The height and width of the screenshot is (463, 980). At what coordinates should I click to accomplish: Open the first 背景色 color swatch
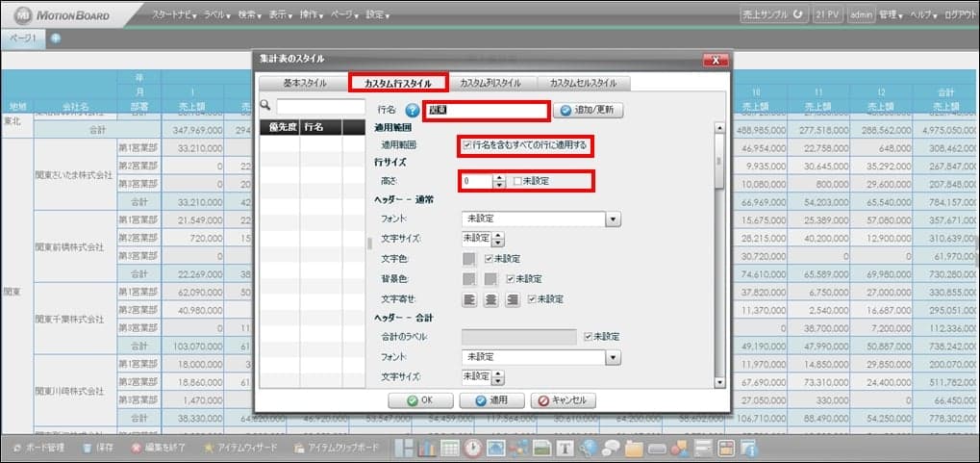coord(469,278)
